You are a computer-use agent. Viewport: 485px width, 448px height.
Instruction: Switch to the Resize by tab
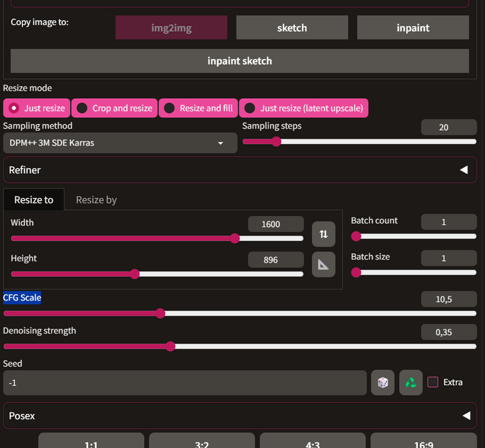96,199
